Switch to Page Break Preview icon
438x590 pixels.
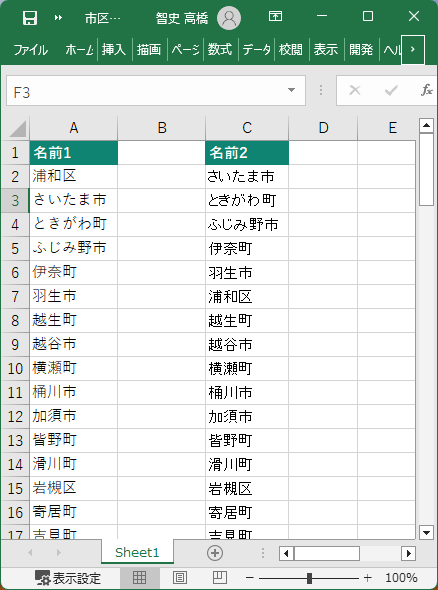[x=219, y=577]
